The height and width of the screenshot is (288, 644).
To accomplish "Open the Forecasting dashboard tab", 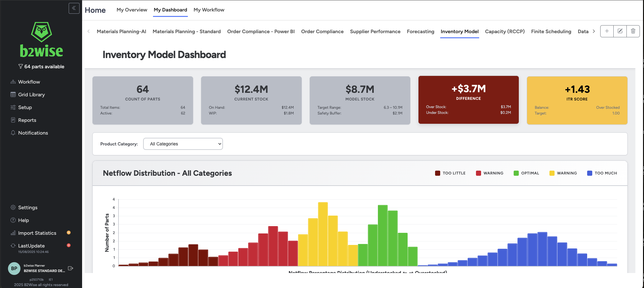I will 420,32.
